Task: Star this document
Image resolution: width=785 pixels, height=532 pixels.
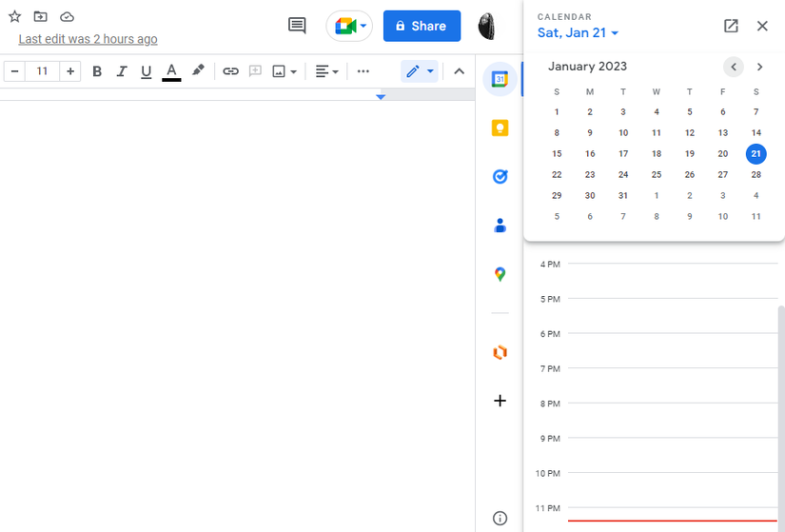Action: point(14,16)
